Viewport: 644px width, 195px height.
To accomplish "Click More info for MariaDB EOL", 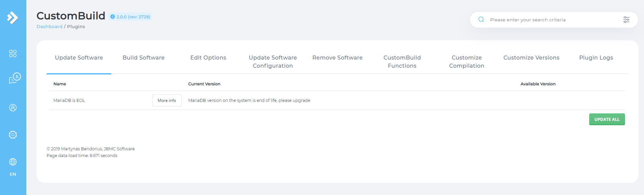I will pos(167,101).
